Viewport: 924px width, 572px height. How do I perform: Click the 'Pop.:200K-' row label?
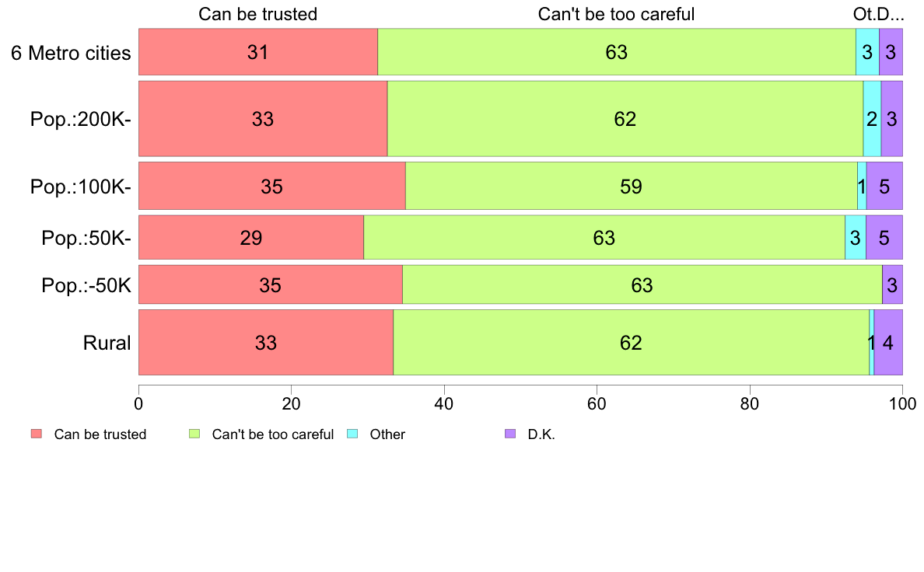tap(81, 119)
